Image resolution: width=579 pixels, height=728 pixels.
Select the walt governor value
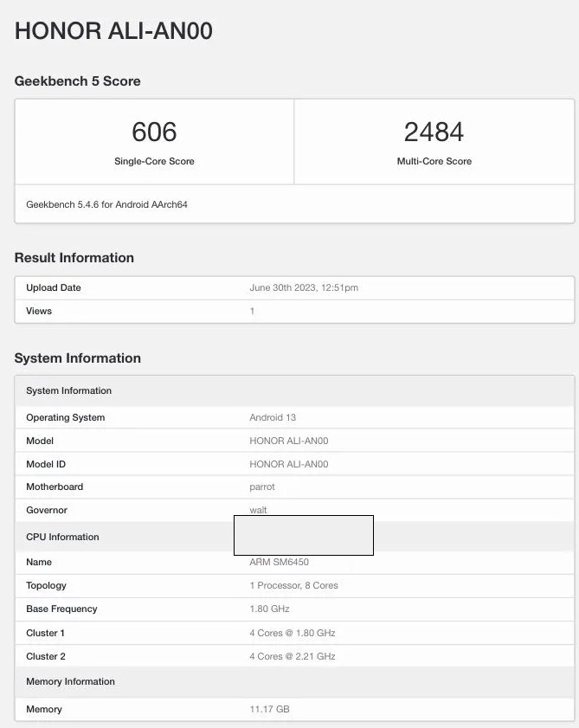click(x=258, y=510)
